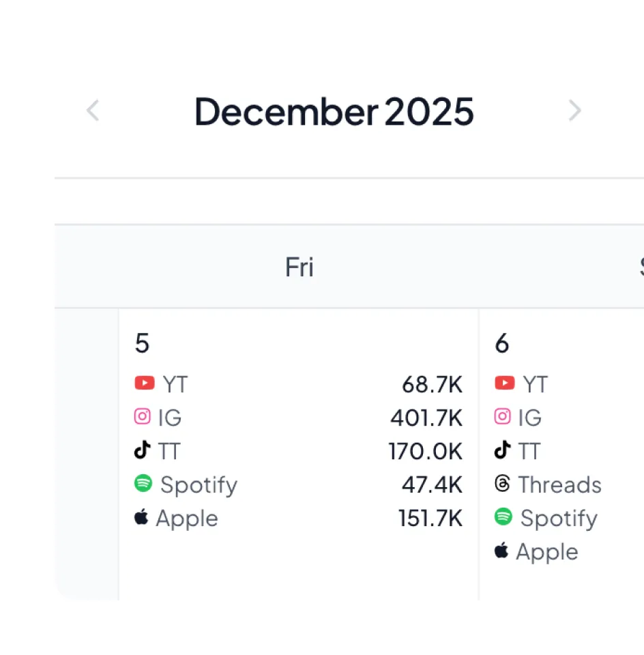Viewport: 644px width, 655px height.
Task: Click the YouTube icon on December 5
Action: click(144, 383)
